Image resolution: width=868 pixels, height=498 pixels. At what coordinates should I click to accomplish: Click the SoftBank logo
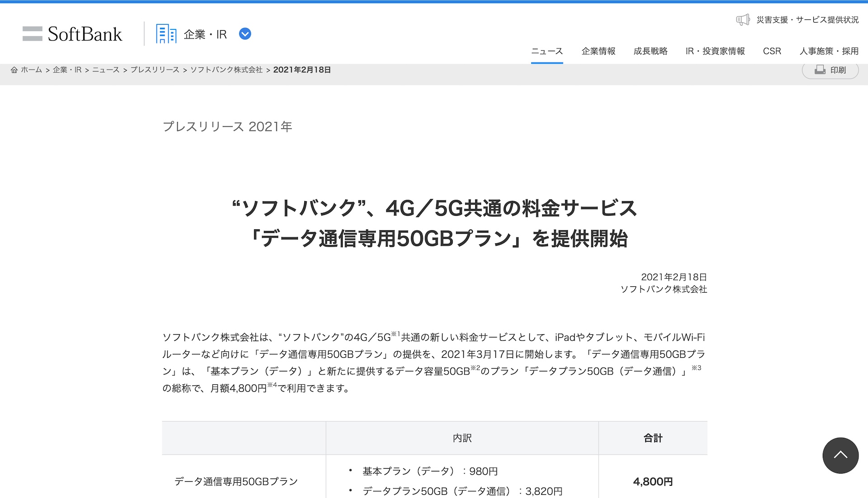(72, 34)
